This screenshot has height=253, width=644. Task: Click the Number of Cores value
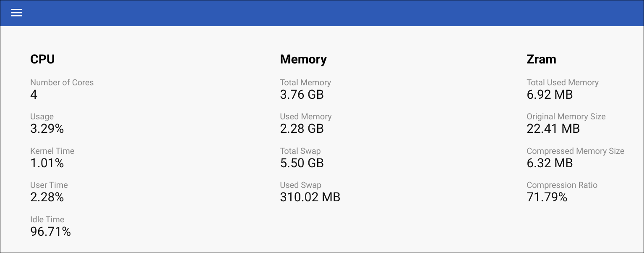(x=33, y=95)
